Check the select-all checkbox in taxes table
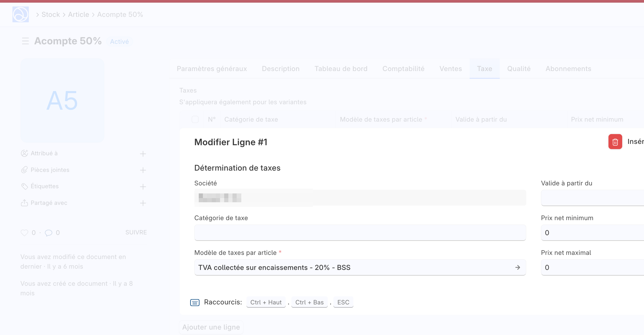This screenshot has height=335, width=644. point(195,120)
